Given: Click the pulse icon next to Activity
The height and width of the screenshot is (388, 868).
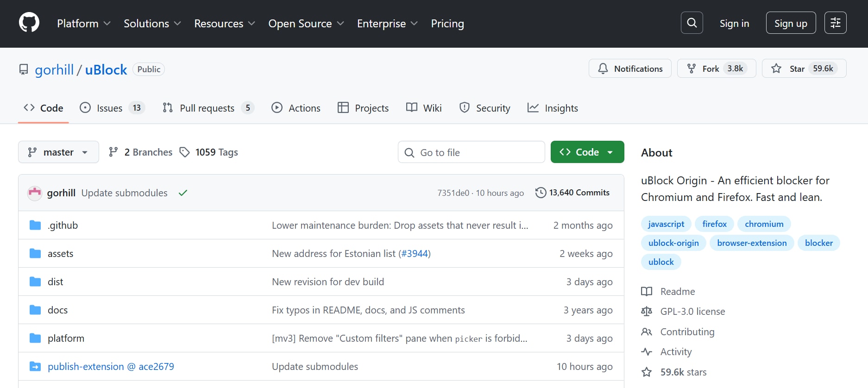Looking at the screenshot, I should pos(647,351).
